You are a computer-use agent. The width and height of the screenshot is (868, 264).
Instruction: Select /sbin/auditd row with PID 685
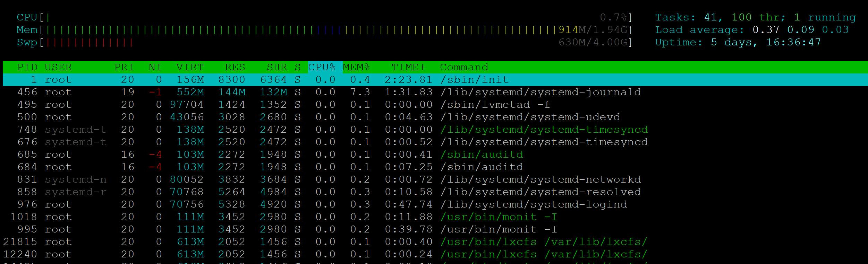coord(435,155)
